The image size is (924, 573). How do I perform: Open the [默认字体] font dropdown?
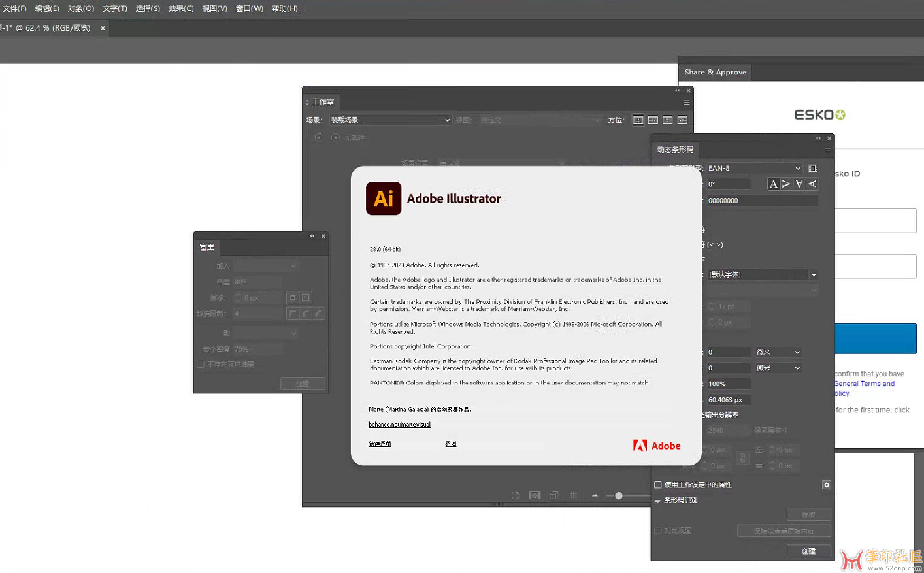pyautogui.click(x=763, y=274)
